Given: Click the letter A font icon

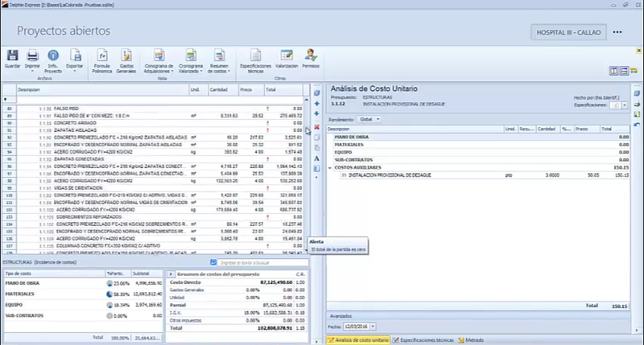Looking at the screenshot, I should click(316, 158).
